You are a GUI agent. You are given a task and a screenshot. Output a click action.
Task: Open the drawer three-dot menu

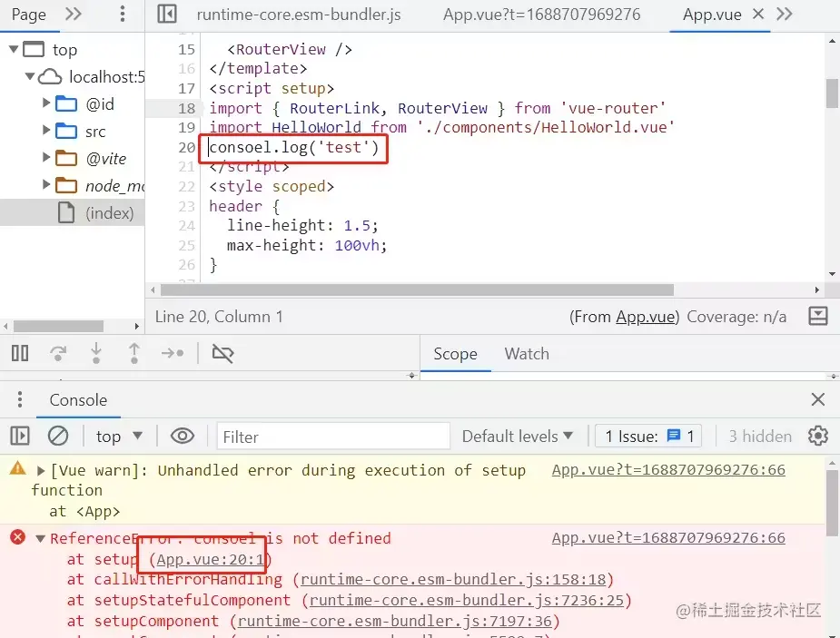tap(20, 399)
